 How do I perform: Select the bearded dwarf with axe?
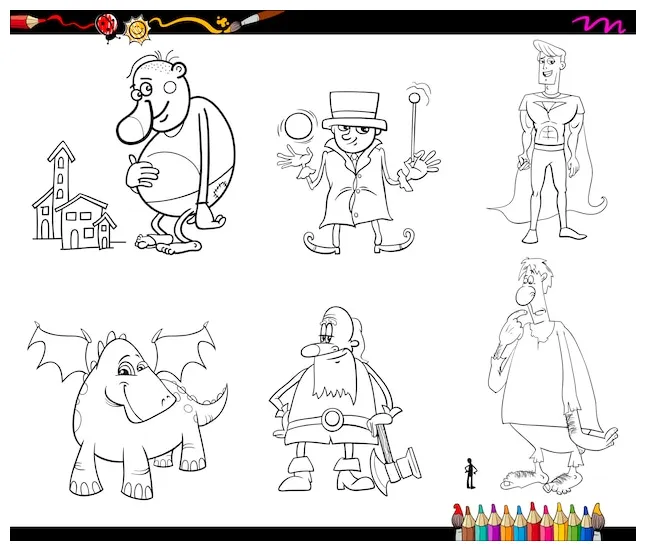[344, 400]
